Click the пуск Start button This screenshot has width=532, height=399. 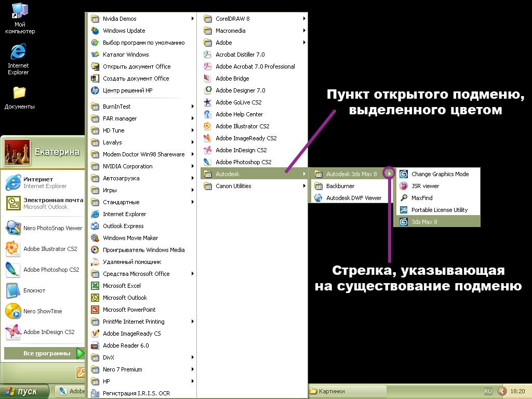click(x=24, y=392)
